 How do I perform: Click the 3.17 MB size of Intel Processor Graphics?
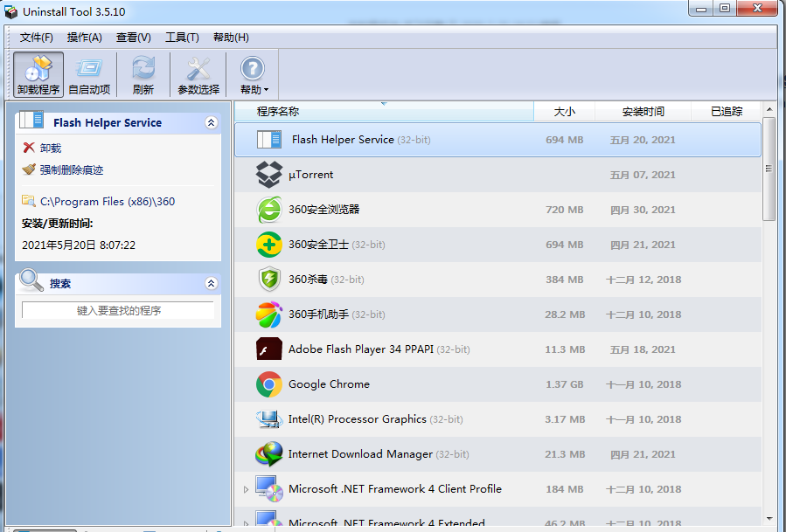pyautogui.click(x=565, y=419)
